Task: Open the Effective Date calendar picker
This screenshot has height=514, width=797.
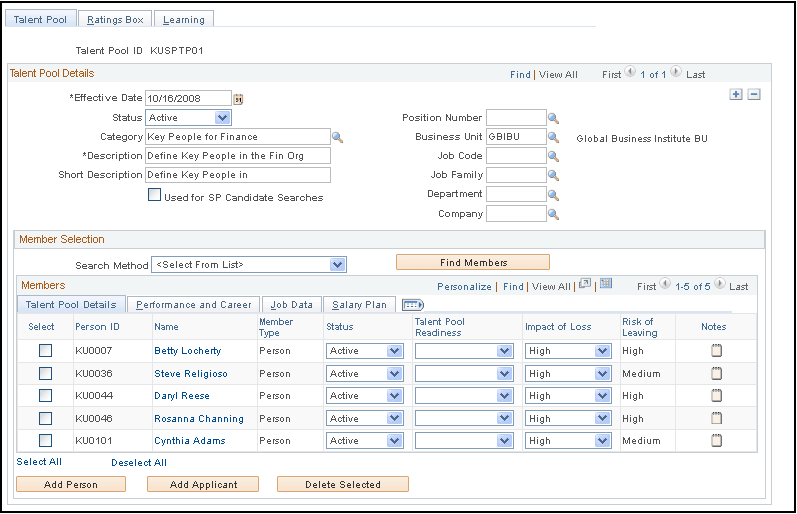Action: (x=238, y=99)
